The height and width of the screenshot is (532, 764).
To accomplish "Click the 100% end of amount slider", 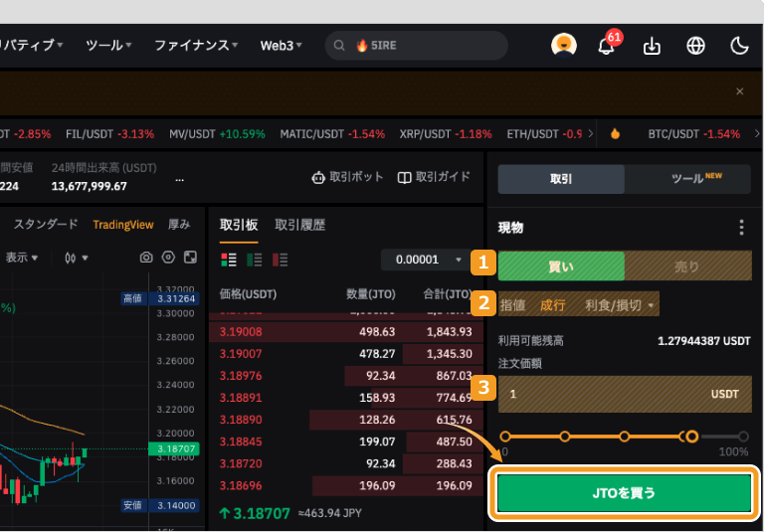I will pos(744,437).
